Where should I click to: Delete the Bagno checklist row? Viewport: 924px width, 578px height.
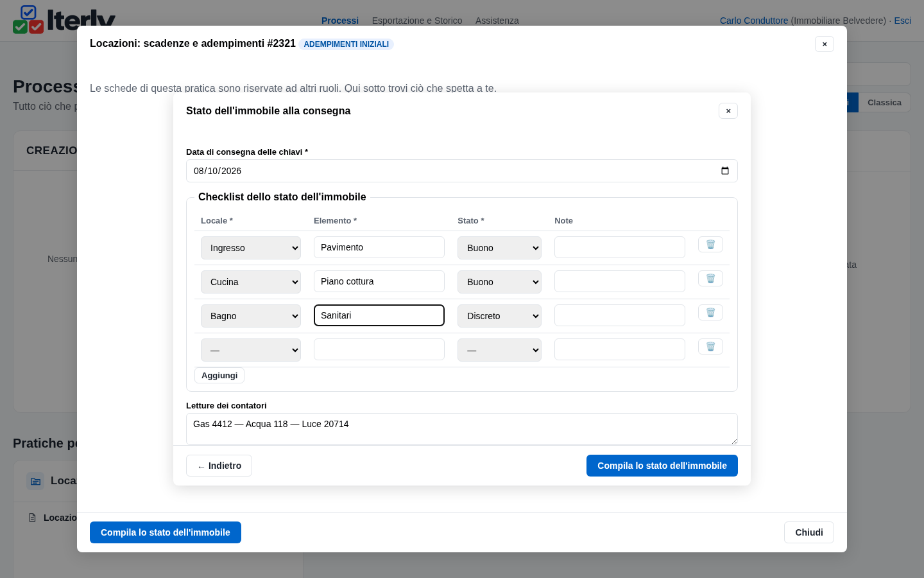710,313
